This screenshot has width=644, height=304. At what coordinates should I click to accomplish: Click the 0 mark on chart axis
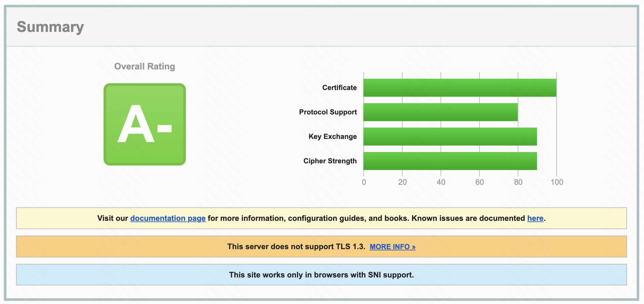(364, 182)
